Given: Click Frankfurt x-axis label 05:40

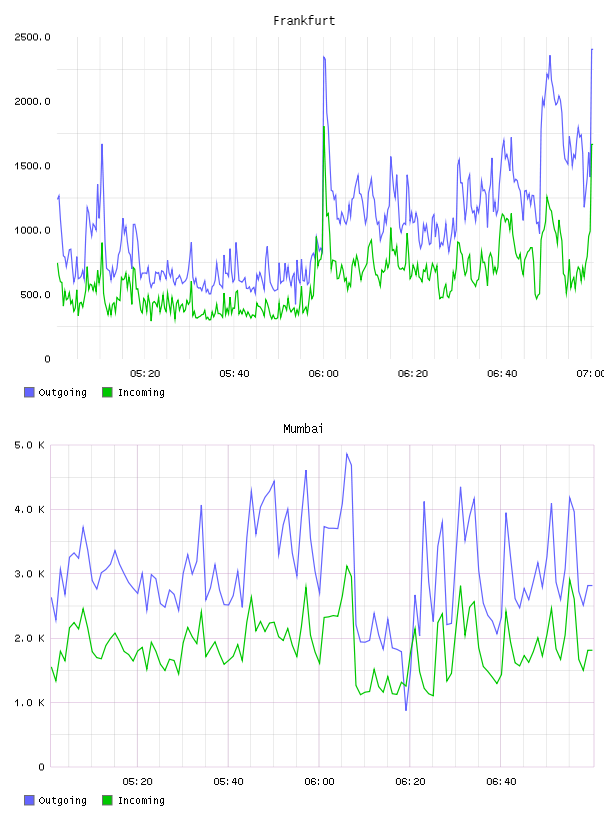Looking at the screenshot, I should pos(234,374).
